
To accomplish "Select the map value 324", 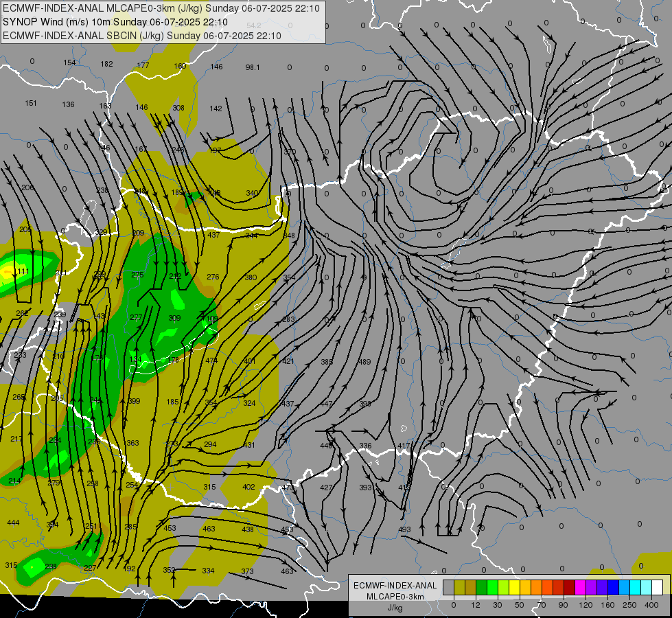I will (x=249, y=403).
